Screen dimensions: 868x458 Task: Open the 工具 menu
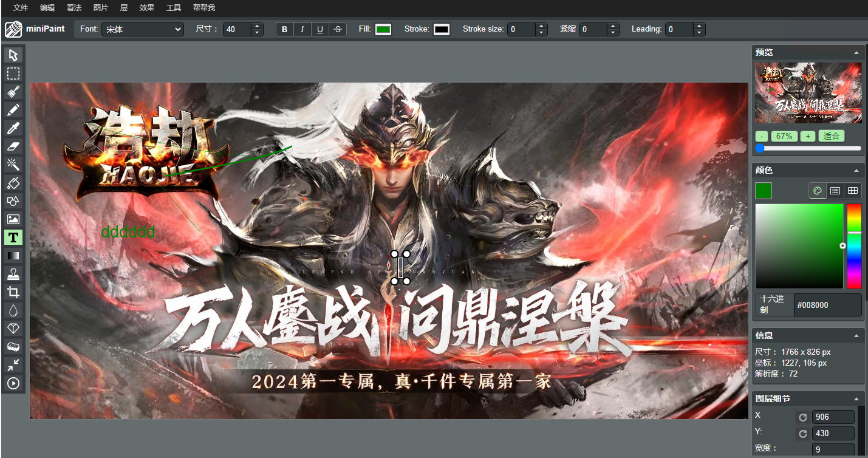click(174, 8)
